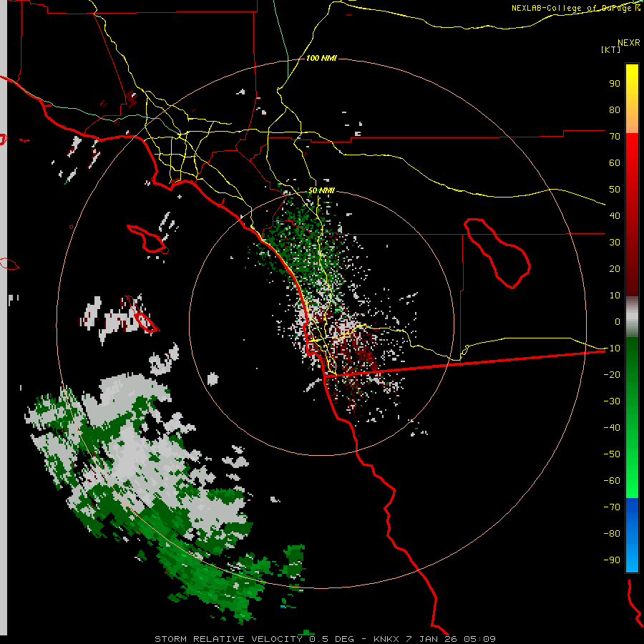Click the positive 40 scale value

[615, 216]
